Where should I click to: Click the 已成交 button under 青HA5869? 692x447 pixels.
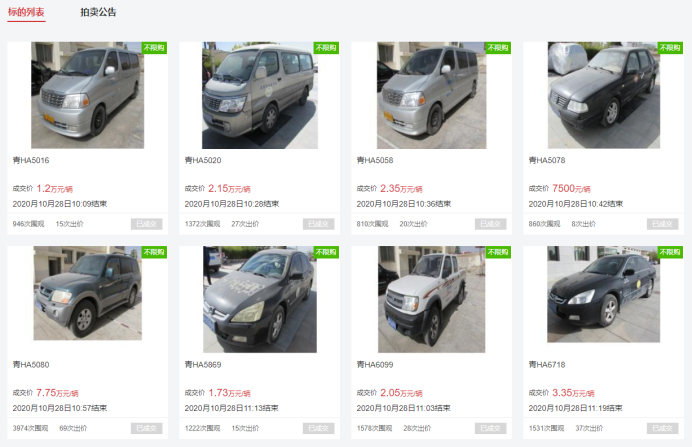coord(318,428)
